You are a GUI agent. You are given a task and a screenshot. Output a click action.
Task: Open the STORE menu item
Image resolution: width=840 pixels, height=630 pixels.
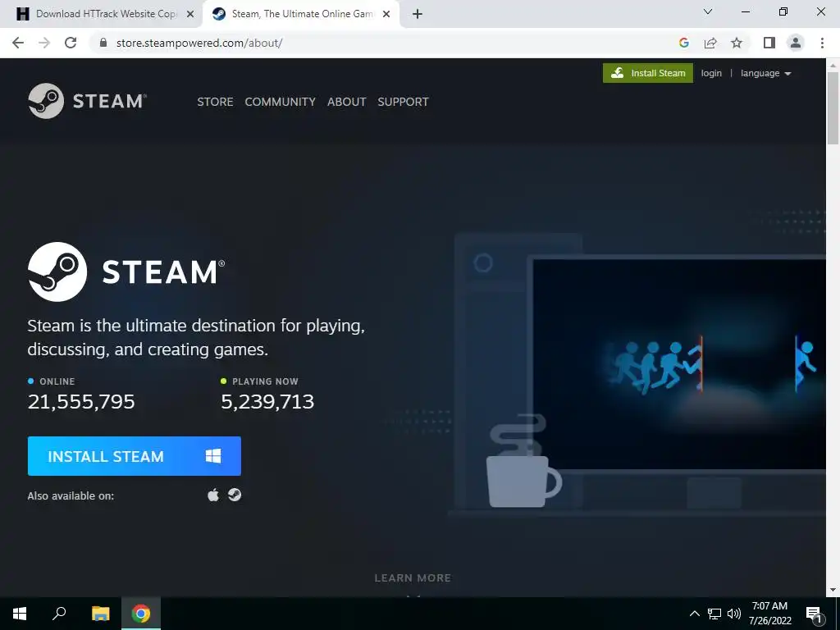coord(215,102)
